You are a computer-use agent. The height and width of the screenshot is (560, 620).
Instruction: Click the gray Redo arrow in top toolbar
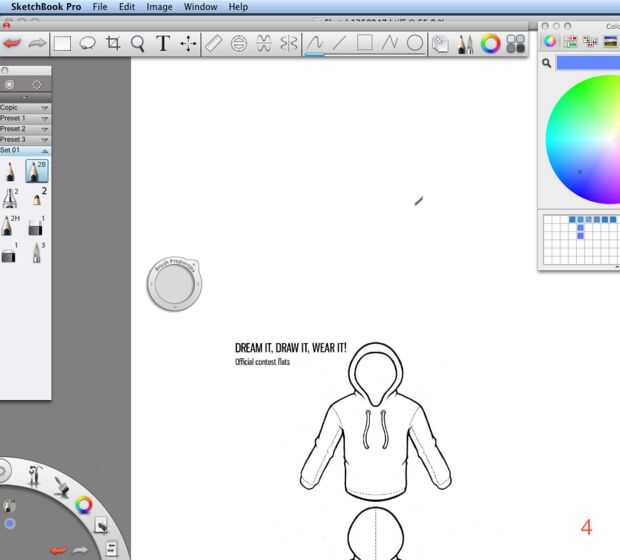point(37,43)
